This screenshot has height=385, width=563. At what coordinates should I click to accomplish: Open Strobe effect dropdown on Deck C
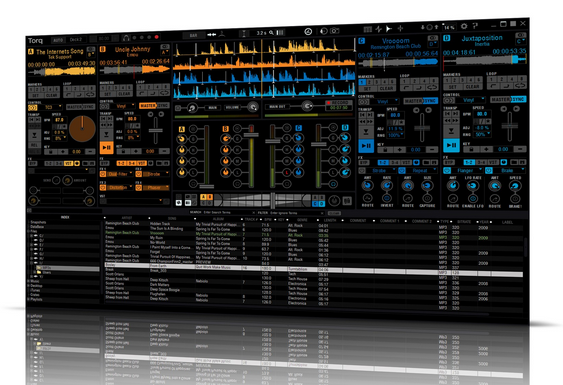pyautogui.click(x=381, y=171)
